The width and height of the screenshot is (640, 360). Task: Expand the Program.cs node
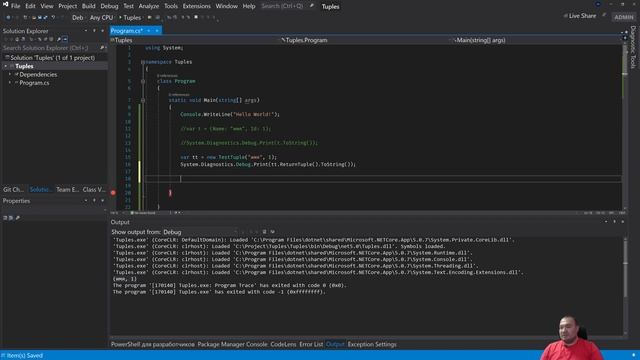[x=10, y=83]
